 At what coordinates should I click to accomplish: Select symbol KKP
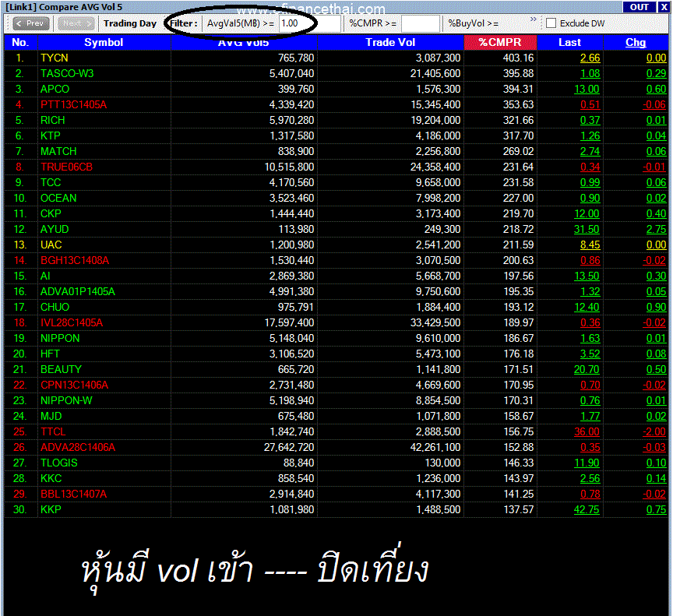click(51, 510)
